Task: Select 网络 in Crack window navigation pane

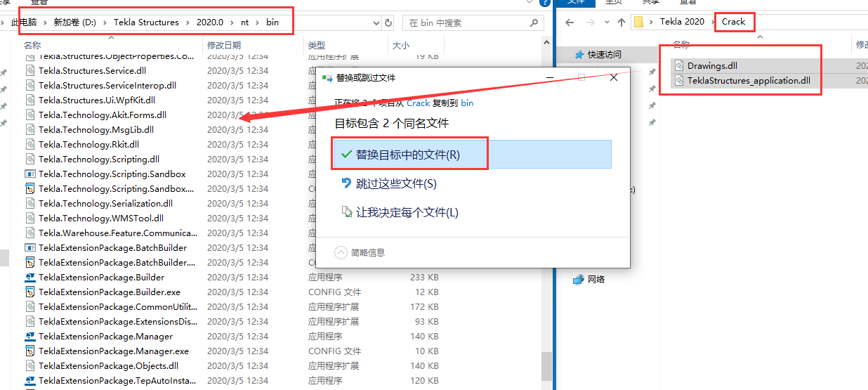Action: tap(596, 279)
